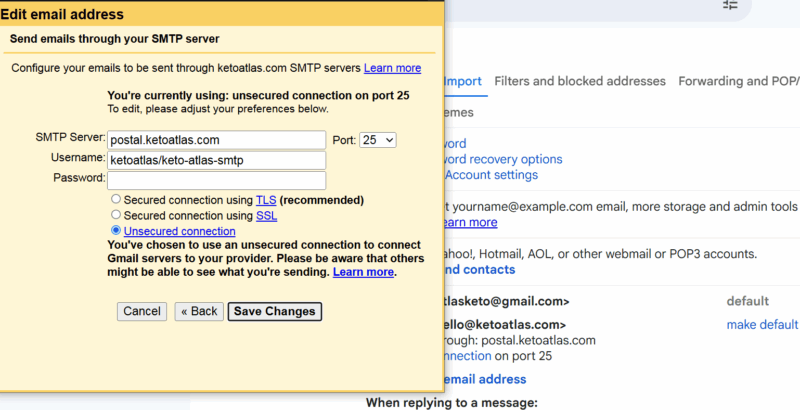Open Learn more link beside SMTP servers text
The width and height of the screenshot is (800, 410).
(x=392, y=68)
